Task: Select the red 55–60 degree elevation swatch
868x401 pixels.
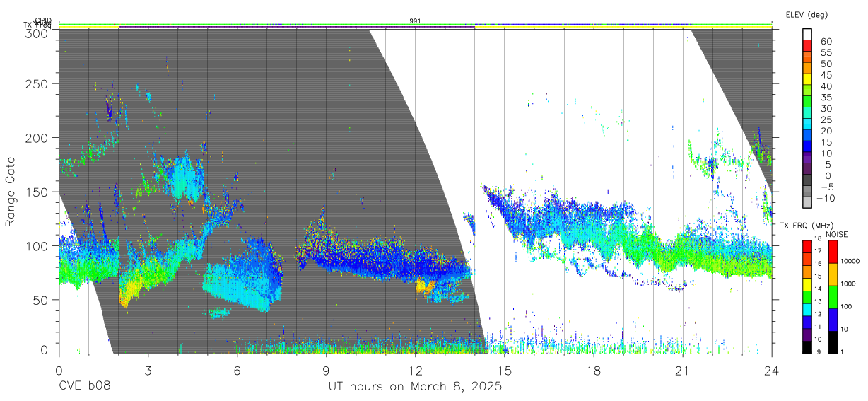Action: (x=807, y=45)
